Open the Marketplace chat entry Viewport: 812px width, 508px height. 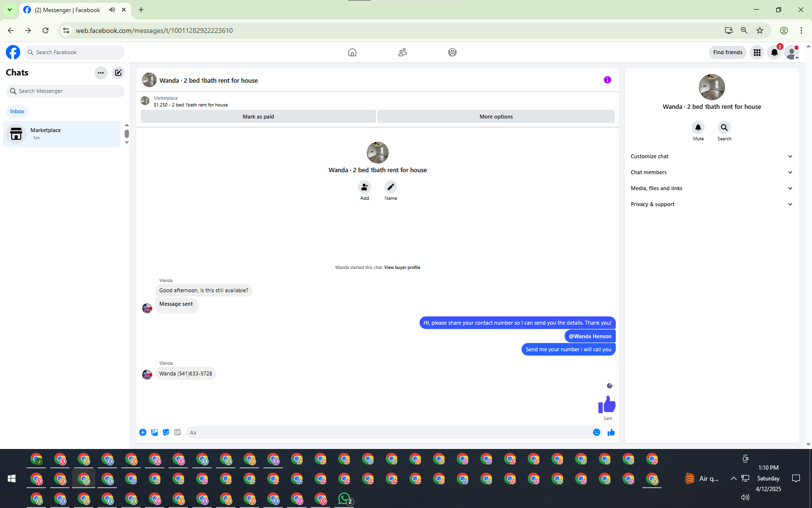pos(62,134)
